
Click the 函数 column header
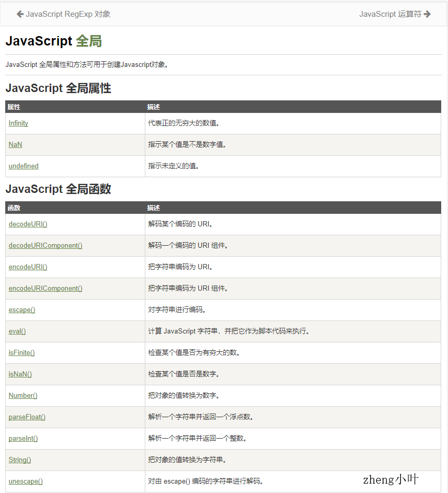(14, 208)
